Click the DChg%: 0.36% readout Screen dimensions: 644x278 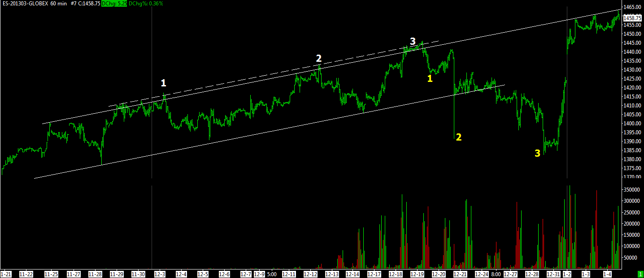146,4
